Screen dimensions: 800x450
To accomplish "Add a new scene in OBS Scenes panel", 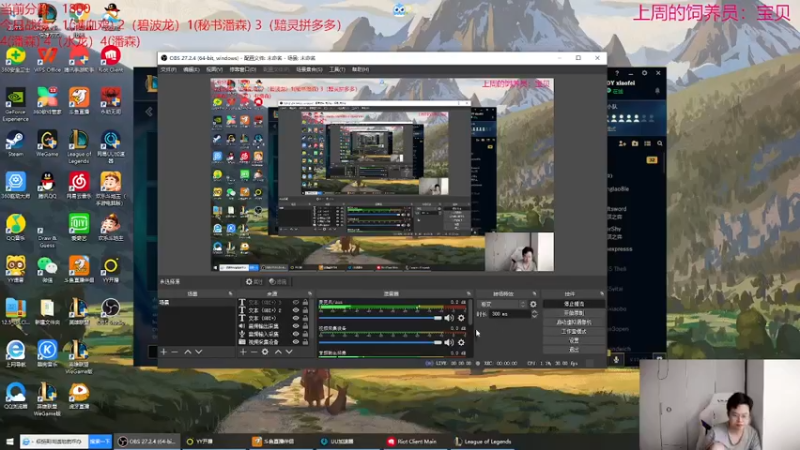I will [x=164, y=352].
